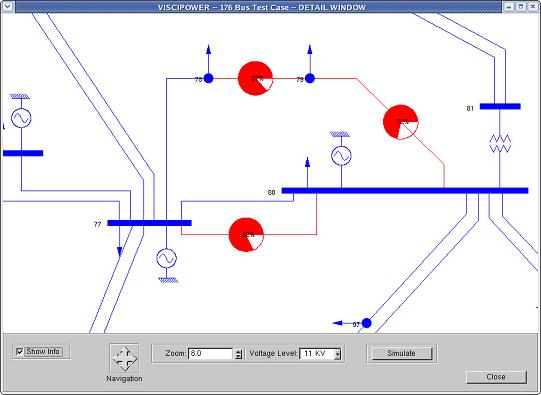Screen dimensions: 541x395
Task: Click the bus 97 node circle
Action: [x=366, y=323]
